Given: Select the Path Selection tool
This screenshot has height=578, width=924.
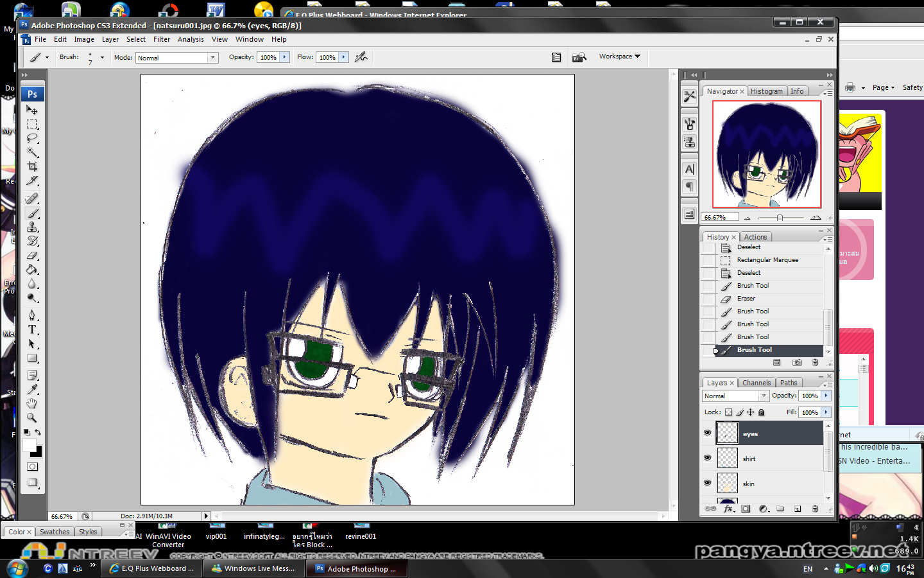Looking at the screenshot, I should point(32,344).
